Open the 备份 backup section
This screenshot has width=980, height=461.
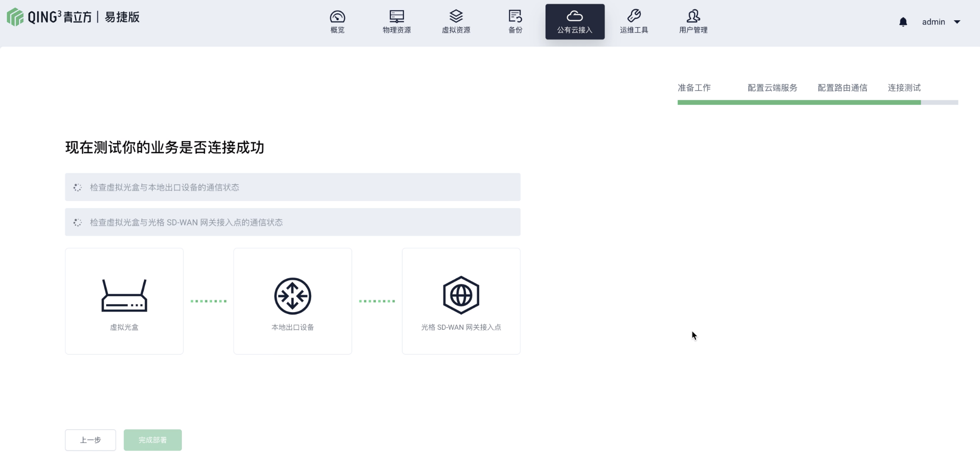[x=515, y=22]
